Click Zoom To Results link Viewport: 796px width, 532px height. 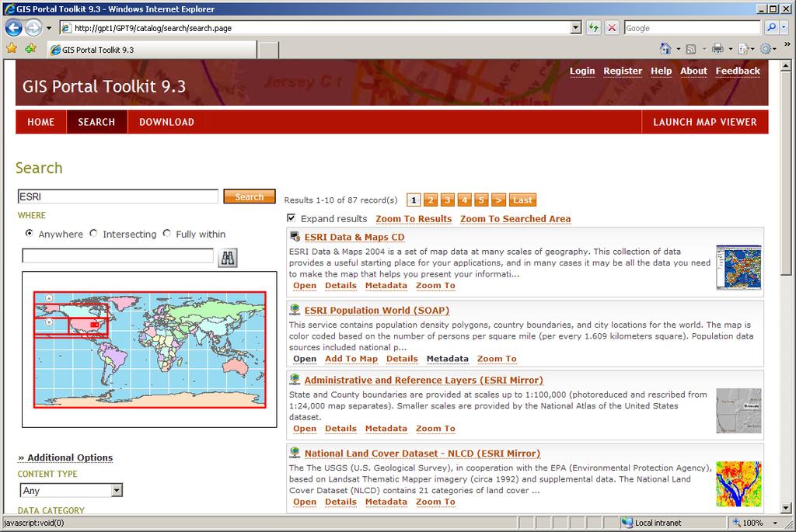click(414, 218)
